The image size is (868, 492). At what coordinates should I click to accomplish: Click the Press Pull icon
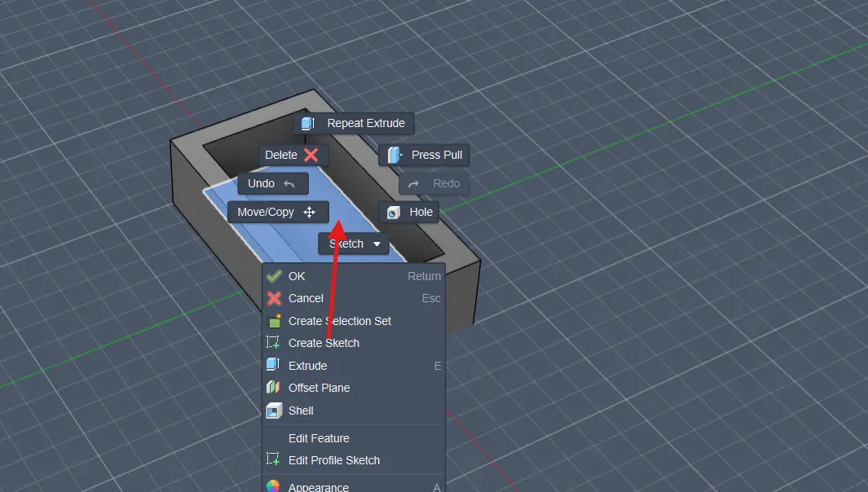tap(394, 155)
